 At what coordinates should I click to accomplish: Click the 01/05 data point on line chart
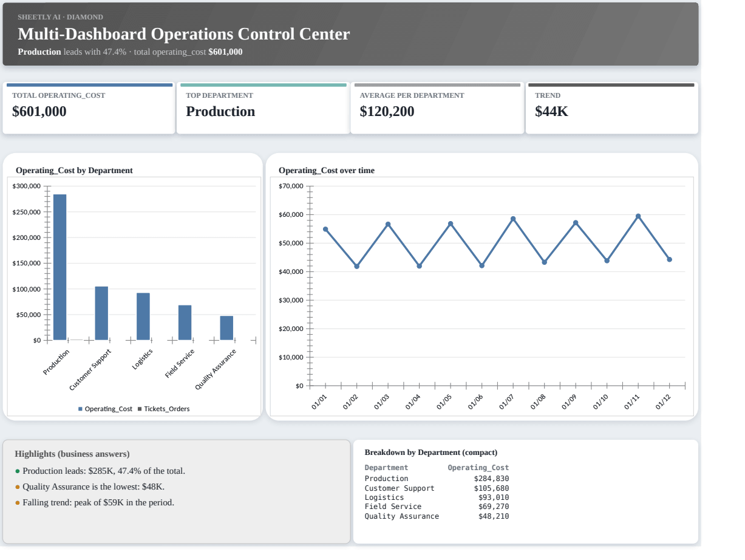(451, 224)
